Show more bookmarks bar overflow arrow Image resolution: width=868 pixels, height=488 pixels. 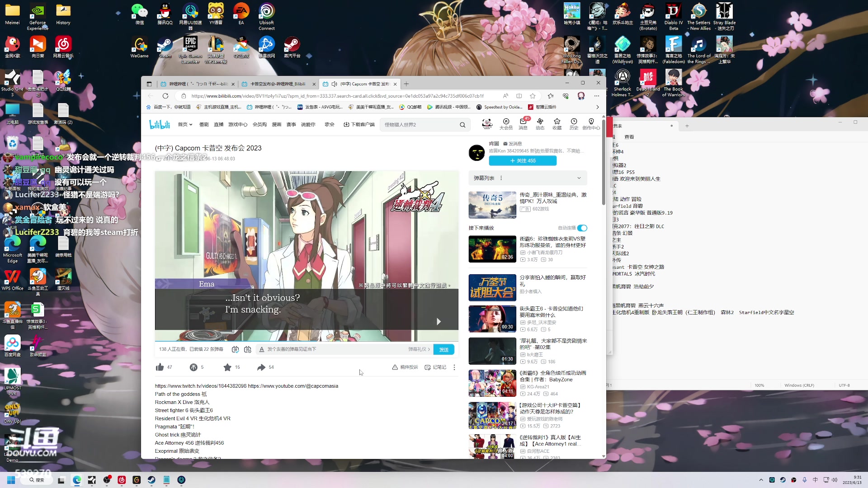point(598,107)
